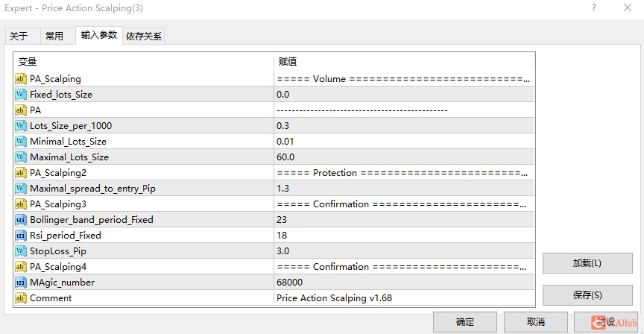Screen dimensions: 644x334
Task: Click the integer icon beside Rsi_period_Fixed
Action: coord(21,235)
